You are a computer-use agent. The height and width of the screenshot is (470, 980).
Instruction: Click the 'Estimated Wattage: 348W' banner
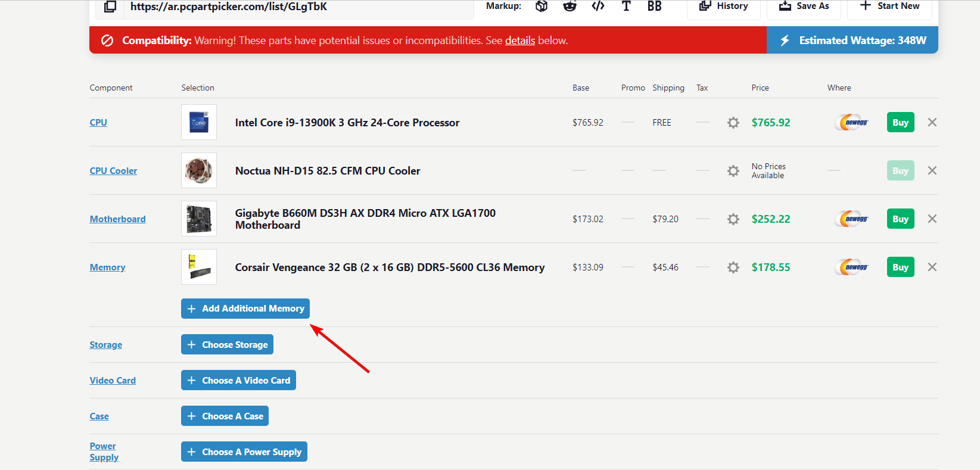click(853, 40)
